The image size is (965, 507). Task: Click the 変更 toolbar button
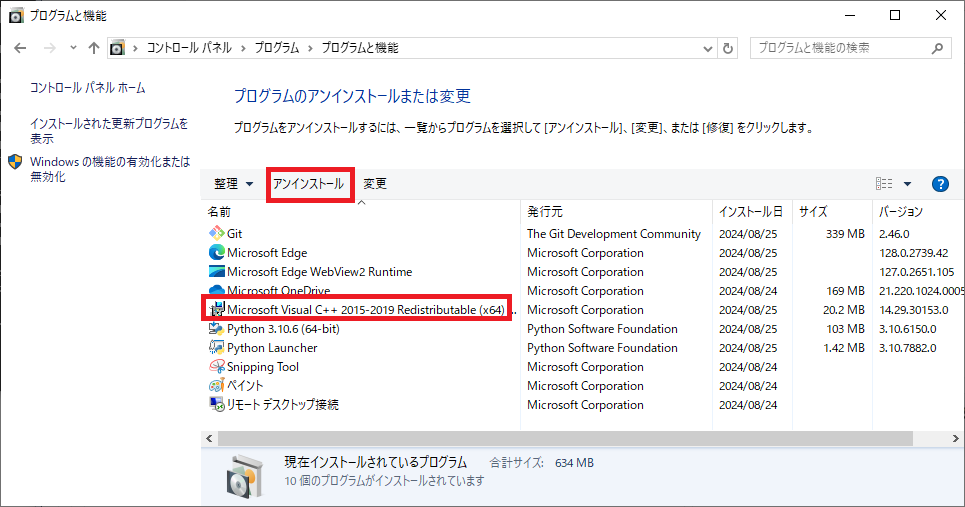coord(375,184)
